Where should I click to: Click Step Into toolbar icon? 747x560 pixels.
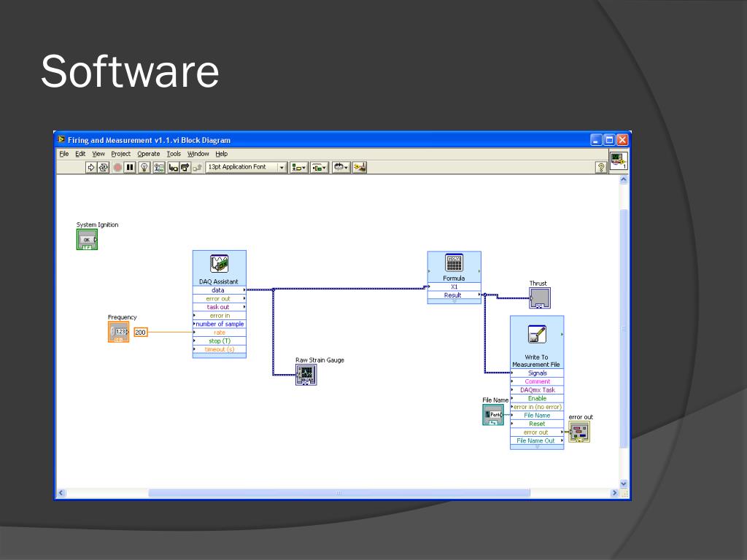click(x=173, y=167)
